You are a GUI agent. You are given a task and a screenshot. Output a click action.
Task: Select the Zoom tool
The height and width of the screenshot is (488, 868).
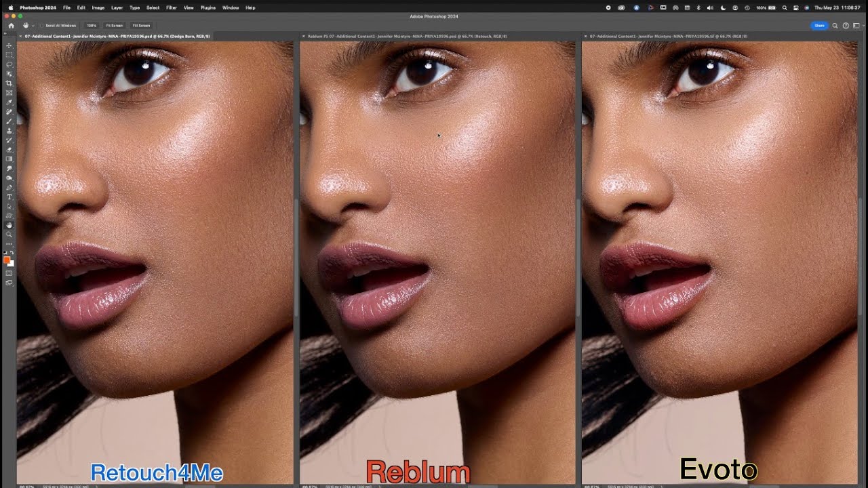(9, 235)
